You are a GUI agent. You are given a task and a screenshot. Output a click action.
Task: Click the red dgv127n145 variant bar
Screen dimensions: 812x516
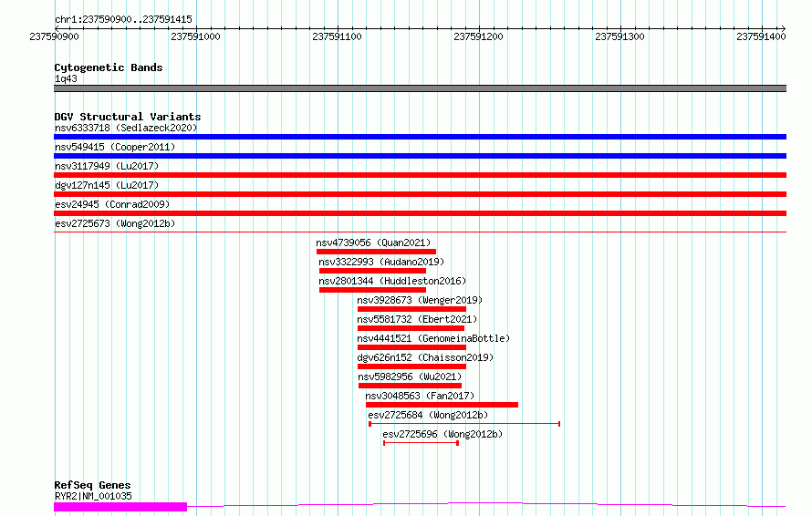420,194
